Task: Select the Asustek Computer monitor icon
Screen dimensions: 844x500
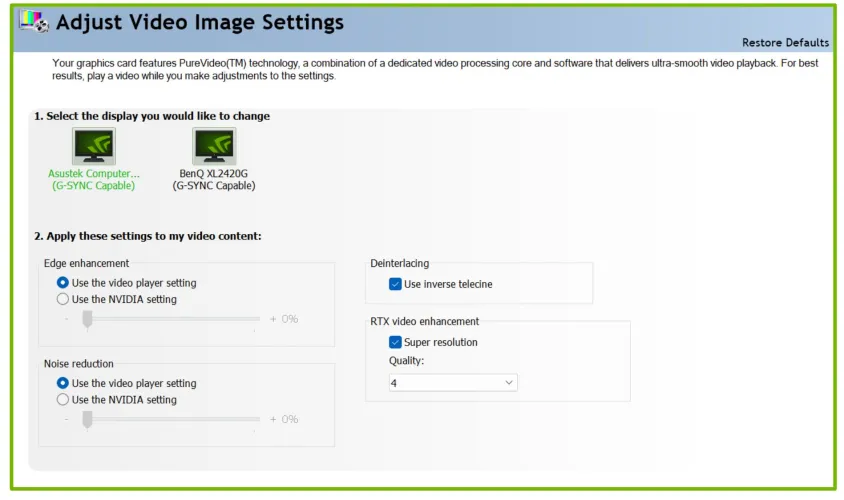Action: tap(93, 146)
